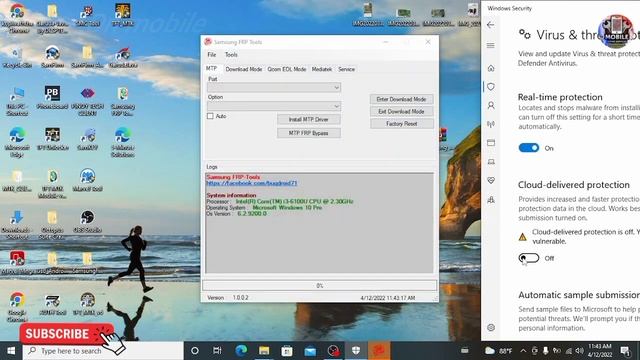Open Samsung FRP Tool desktop shortcut
Image resolution: width=640 pixels, height=360 pixels.
pos(122,102)
